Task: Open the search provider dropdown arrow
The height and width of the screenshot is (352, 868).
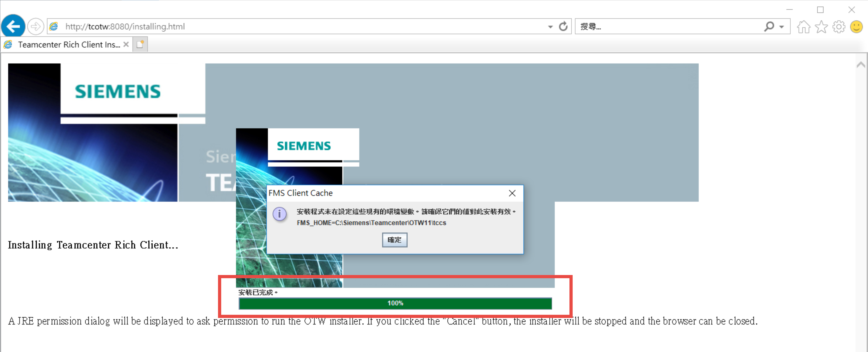Action: tap(781, 27)
